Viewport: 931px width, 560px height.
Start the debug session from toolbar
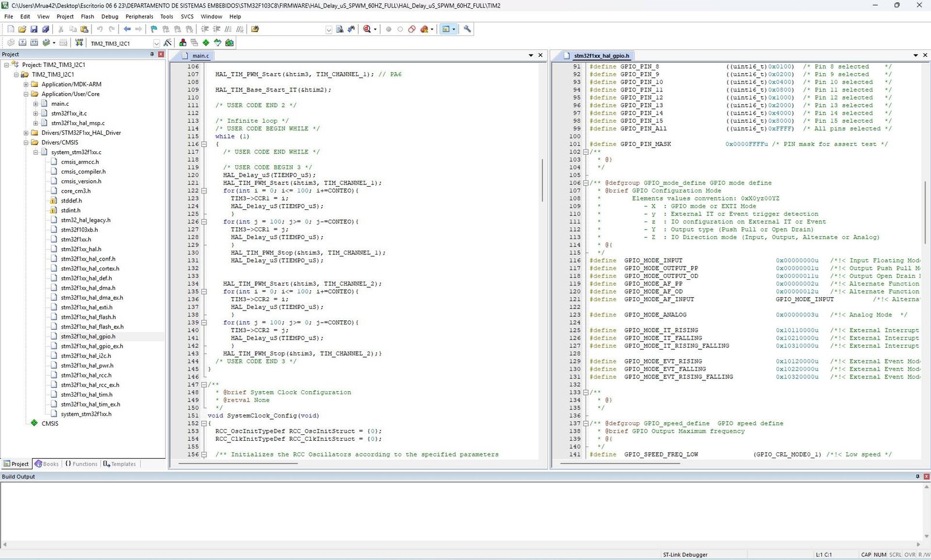pos(367,29)
